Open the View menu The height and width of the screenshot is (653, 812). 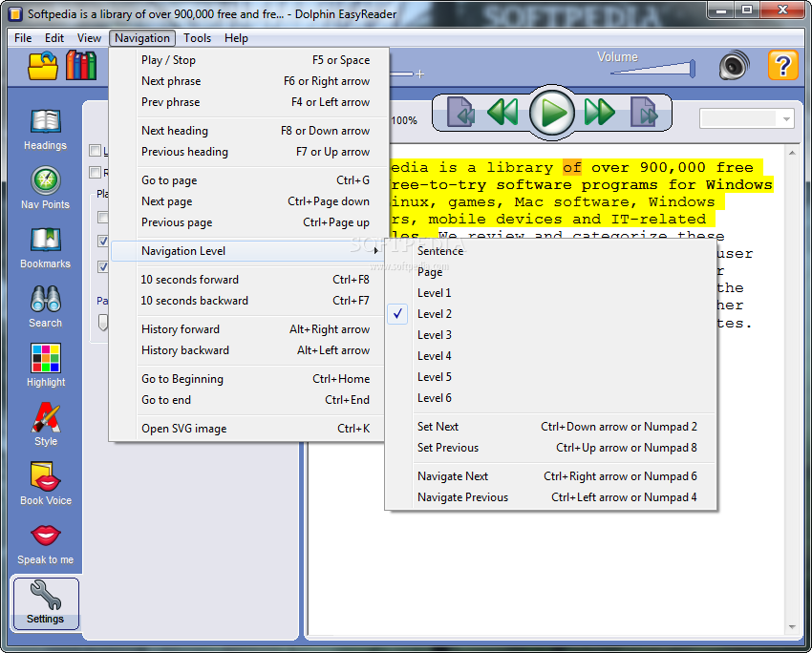coord(89,38)
